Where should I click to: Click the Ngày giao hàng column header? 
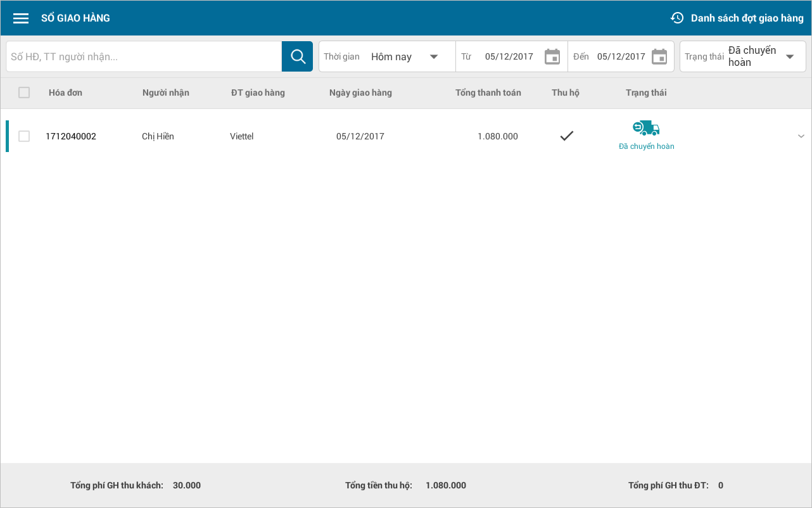360,92
